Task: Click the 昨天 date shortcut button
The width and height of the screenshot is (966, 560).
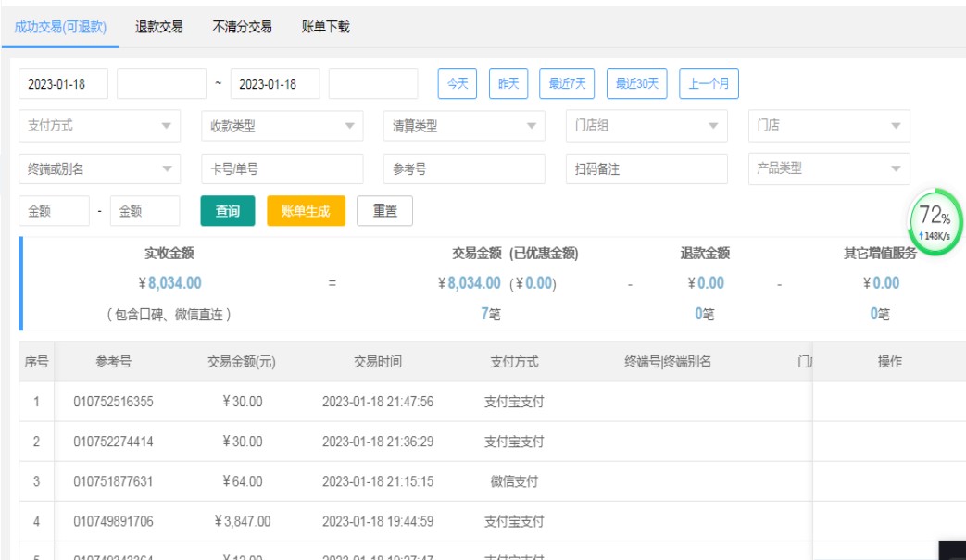Action: (x=508, y=83)
